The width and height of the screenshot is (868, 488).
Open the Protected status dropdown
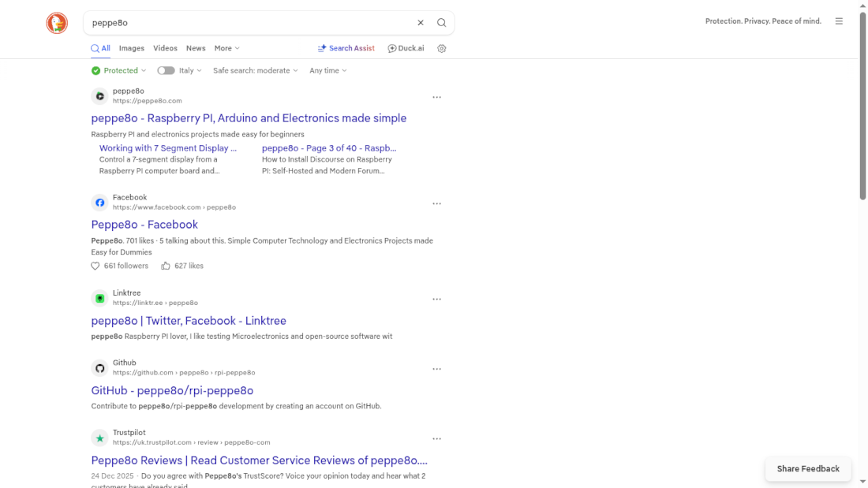pyautogui.click(x=118, y=70)
